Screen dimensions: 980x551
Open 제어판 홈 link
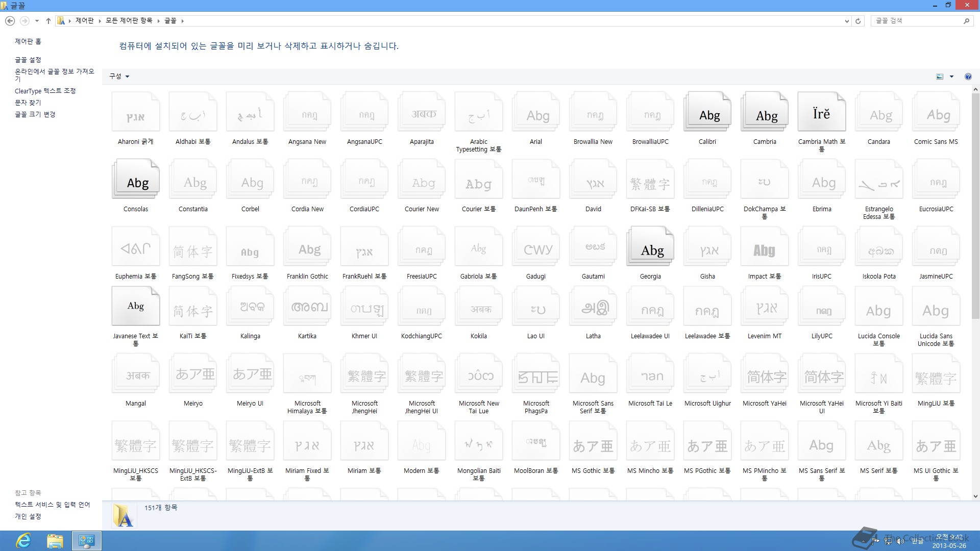click(x=28, y=41)
